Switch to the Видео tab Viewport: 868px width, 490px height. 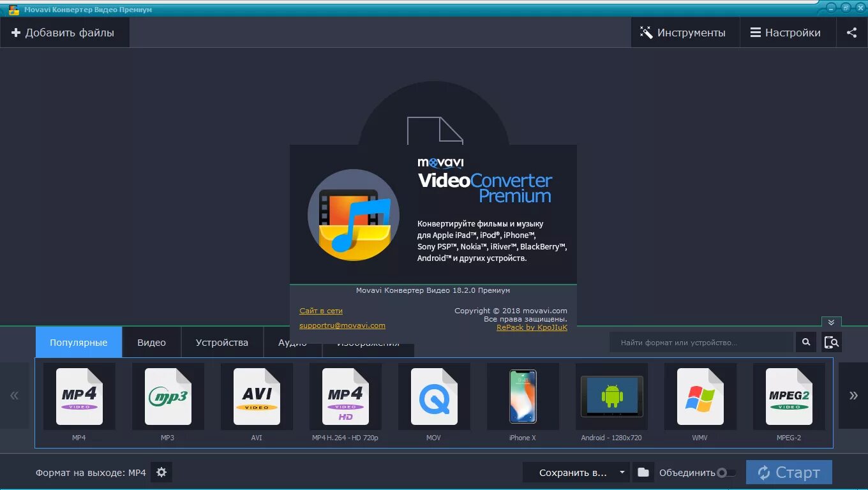(x=151, y=343)
